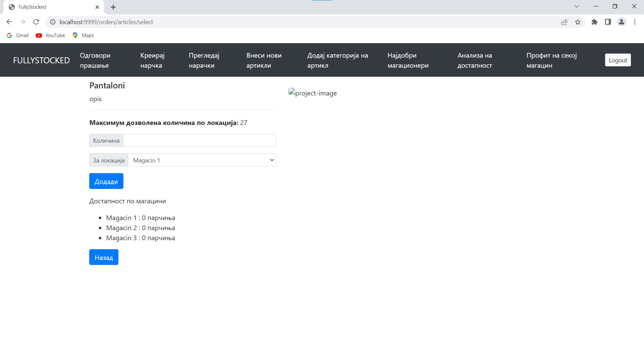Click the share page icon in address bar
644x345 pixels.
(x=564, y=22)
